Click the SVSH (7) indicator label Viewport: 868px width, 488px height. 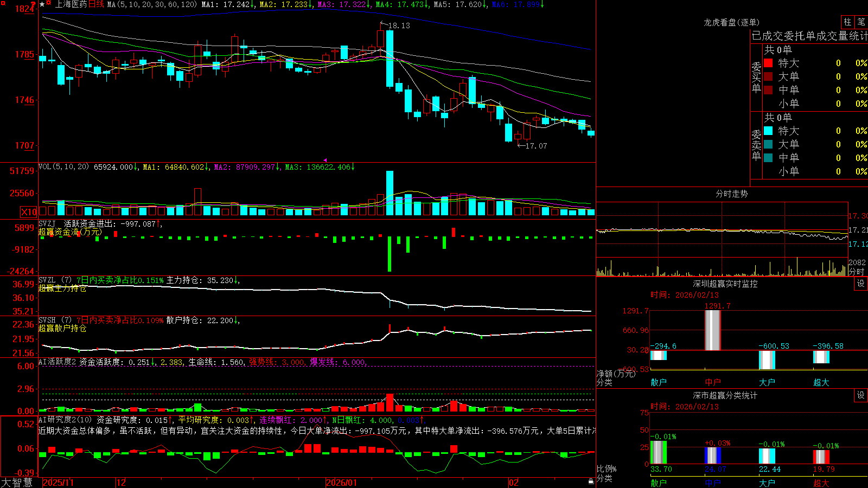[55, 320]
